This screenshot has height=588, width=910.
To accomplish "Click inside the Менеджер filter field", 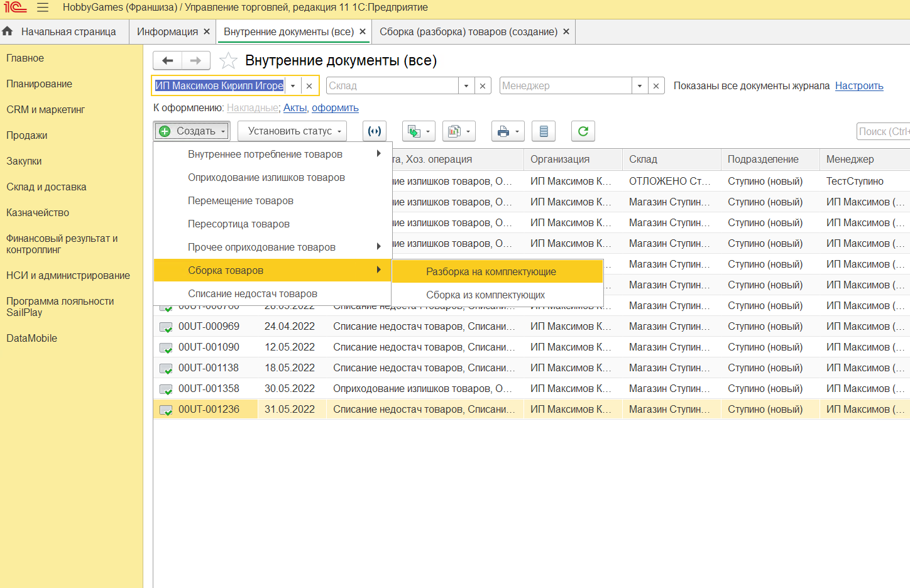I will tap(566, 86).
